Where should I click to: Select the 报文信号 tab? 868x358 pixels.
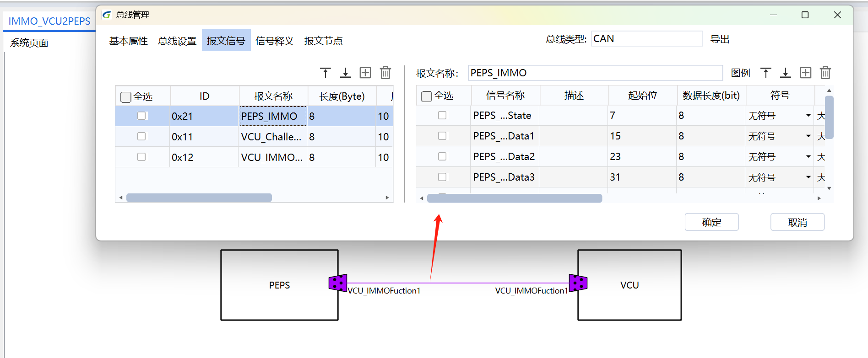click(226, 40)
